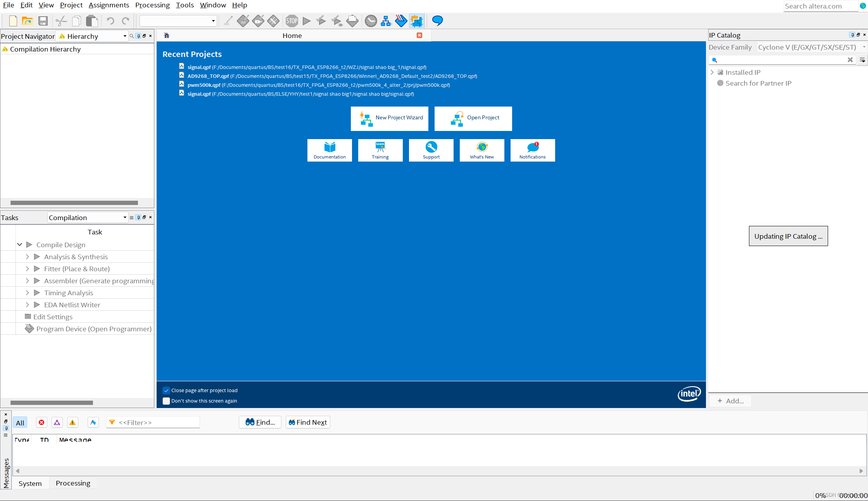
Task: Click the New Project Wizard button
Action: pyautogui.click(x=389, y=118)
